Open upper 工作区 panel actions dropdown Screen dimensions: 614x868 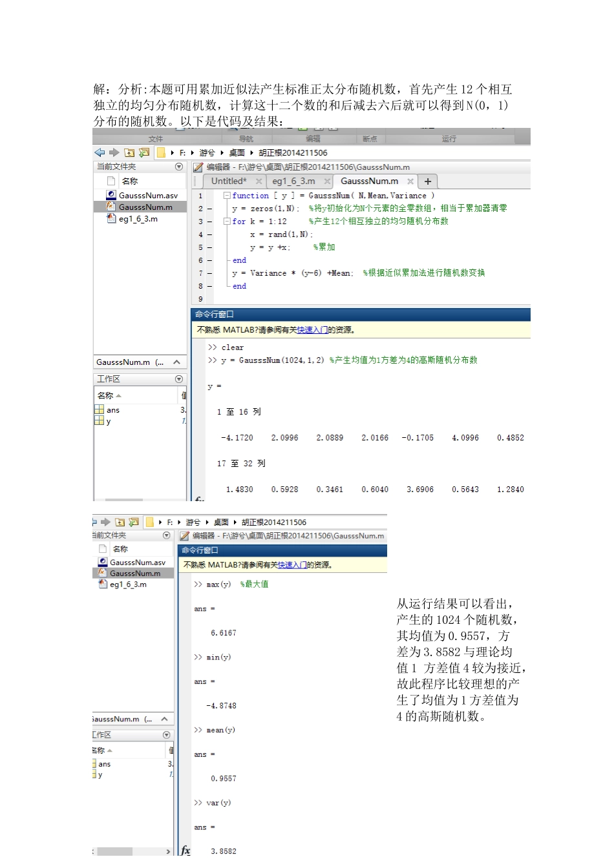(x=179, y=379)
